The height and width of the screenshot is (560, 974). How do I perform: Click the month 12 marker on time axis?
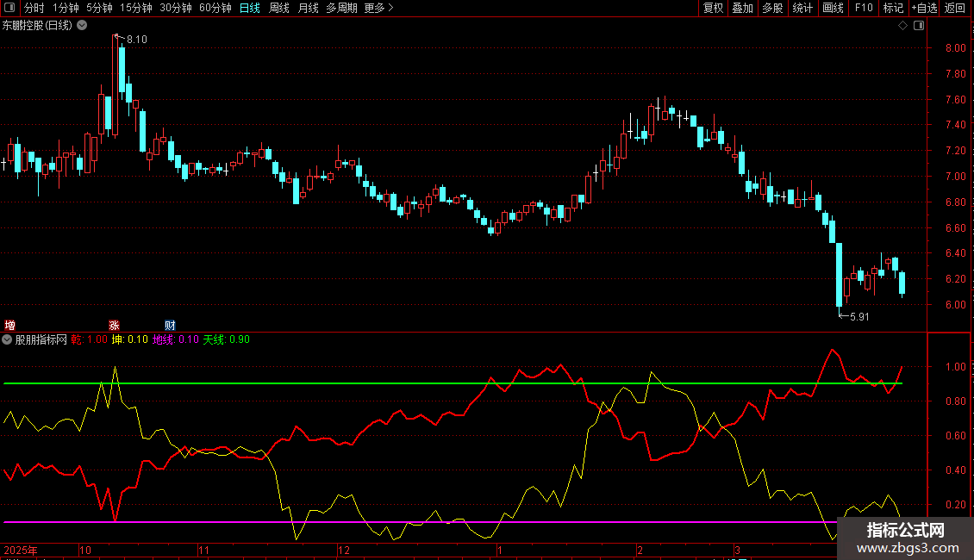pos(344,550)
